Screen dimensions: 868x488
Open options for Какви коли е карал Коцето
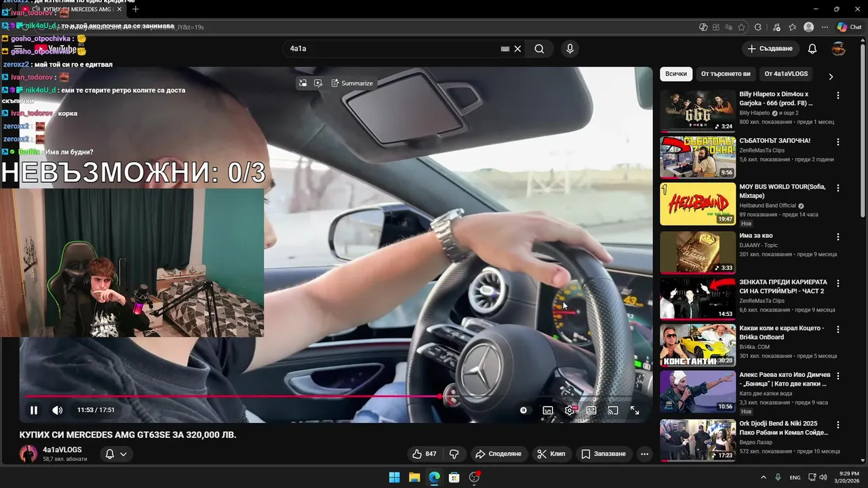838,329
